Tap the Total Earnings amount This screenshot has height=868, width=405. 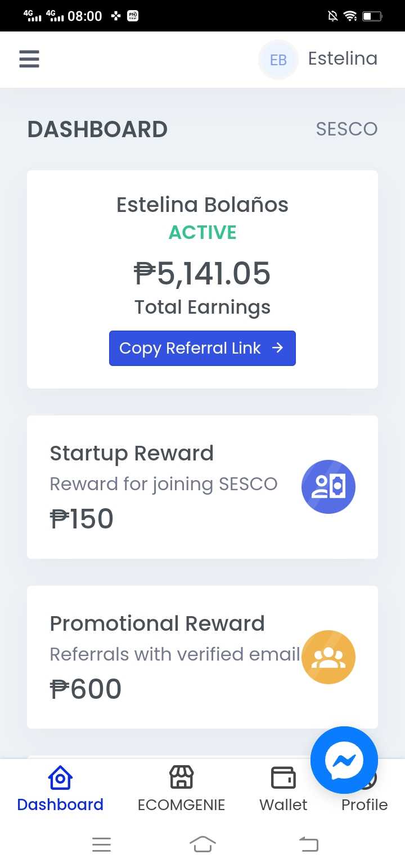pos(202,274)
